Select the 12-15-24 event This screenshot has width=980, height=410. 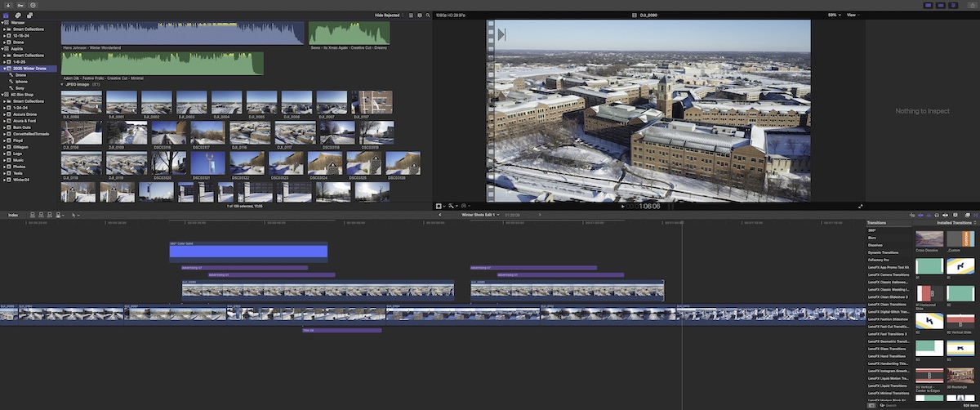click(23, 35)
